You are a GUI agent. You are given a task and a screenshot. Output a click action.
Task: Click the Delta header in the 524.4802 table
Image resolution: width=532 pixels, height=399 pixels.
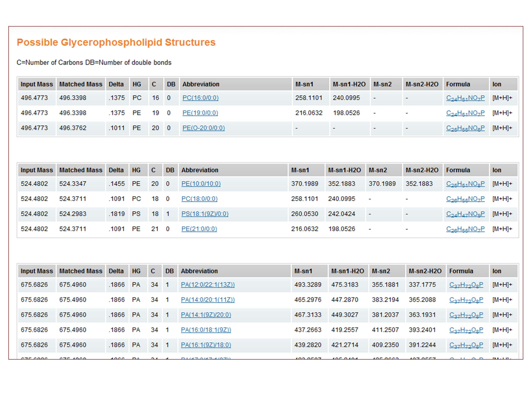[116, 170]
